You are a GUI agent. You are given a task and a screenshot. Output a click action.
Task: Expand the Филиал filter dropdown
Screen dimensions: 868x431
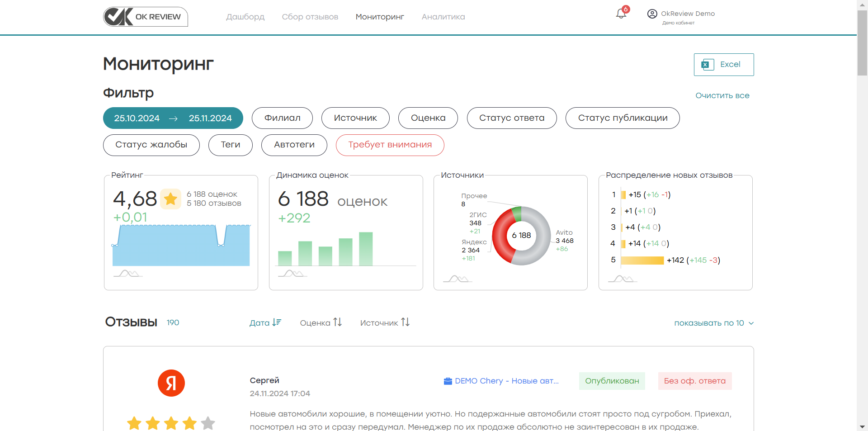[282, 118]
